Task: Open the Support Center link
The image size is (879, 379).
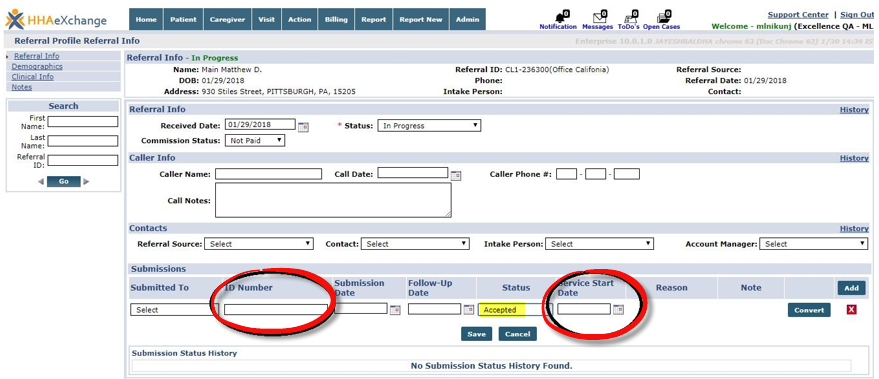Action: pos(798,15)
